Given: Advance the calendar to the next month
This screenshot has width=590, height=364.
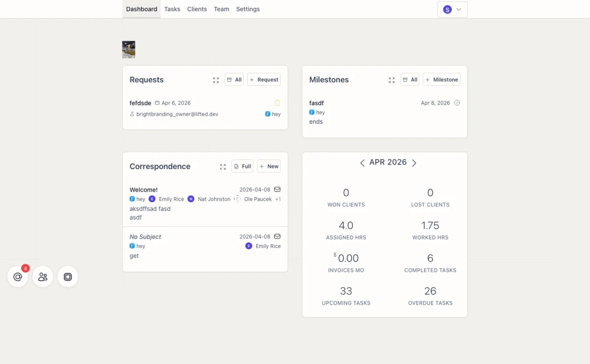Looking at the screenshot, I should click(x=414, y=162).
